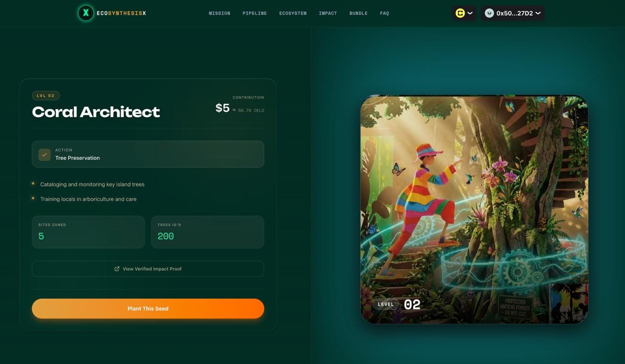Click the external link icon beside View Verified Impact Proof
The width and height of the screenshot is (625, 364).
point(117,269)
